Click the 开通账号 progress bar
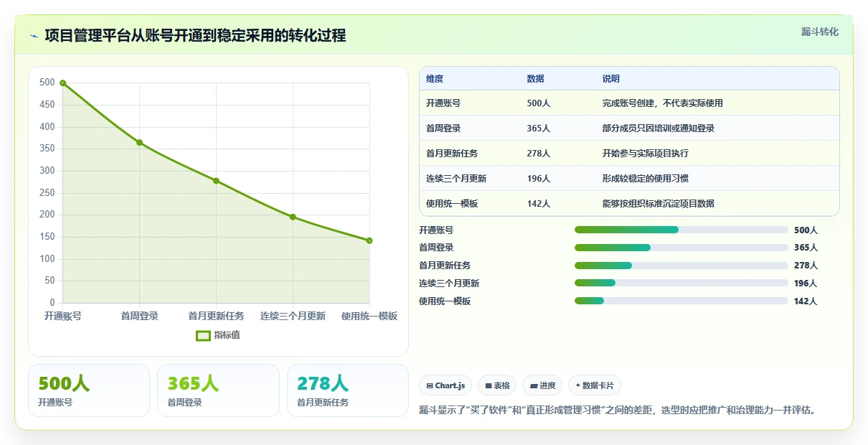Screen dimensions: 868x445 [681, 230]
